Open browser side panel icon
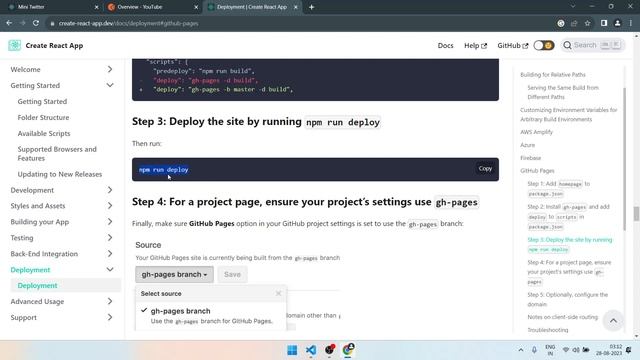The width and height of the screenshot is (640, 360). pyautogui.click(x=604, y=23)
